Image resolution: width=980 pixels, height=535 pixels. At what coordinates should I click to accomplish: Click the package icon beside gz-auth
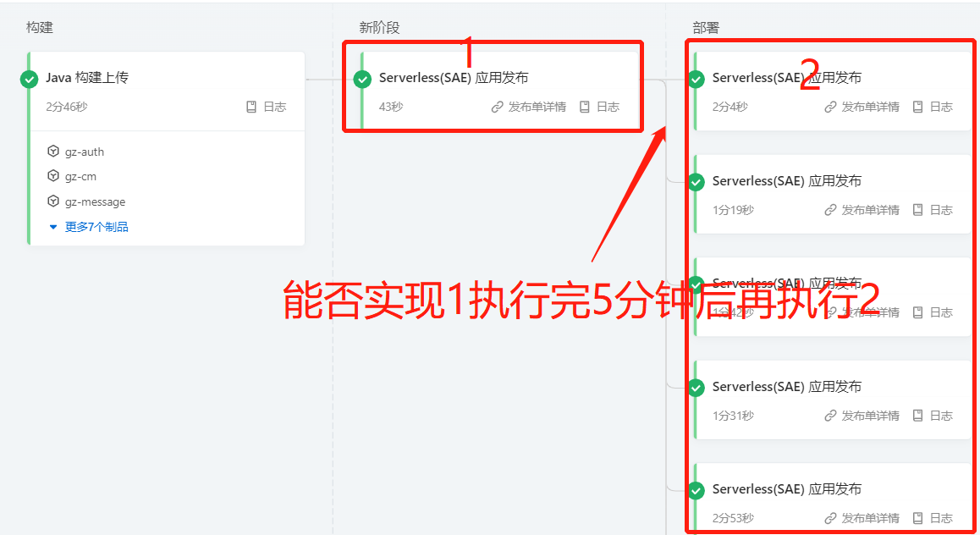pyautogui.click(x=53, y=152)
